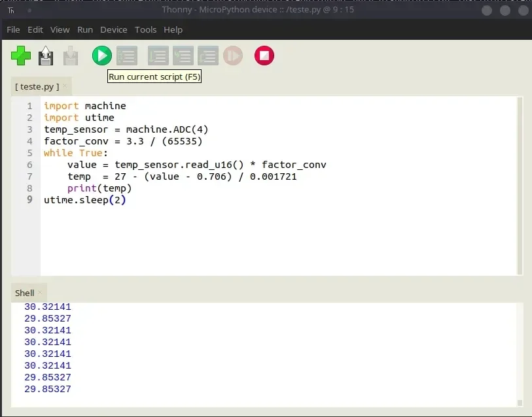
Task: Create a new file with green plus icon
Action: (21, 56)
